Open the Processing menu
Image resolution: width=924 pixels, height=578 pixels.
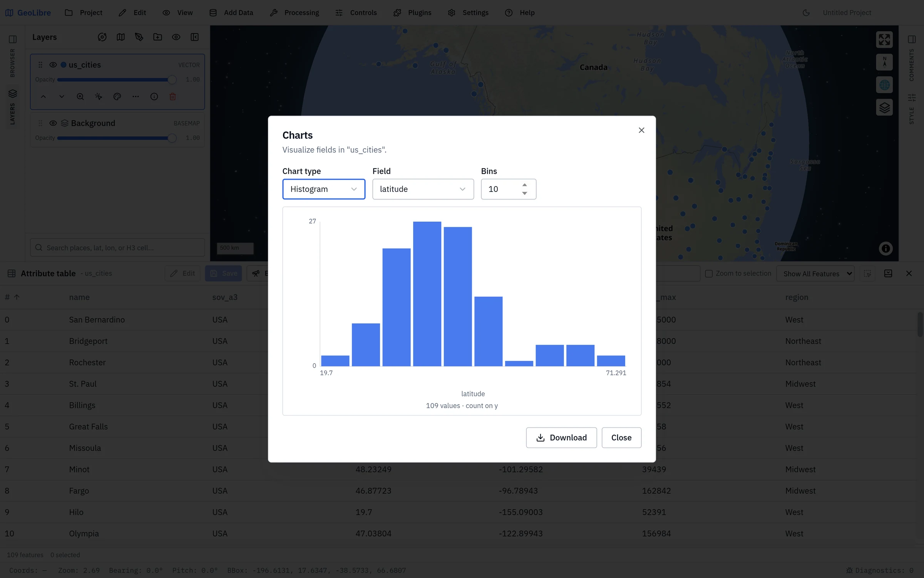pos(295,13)
